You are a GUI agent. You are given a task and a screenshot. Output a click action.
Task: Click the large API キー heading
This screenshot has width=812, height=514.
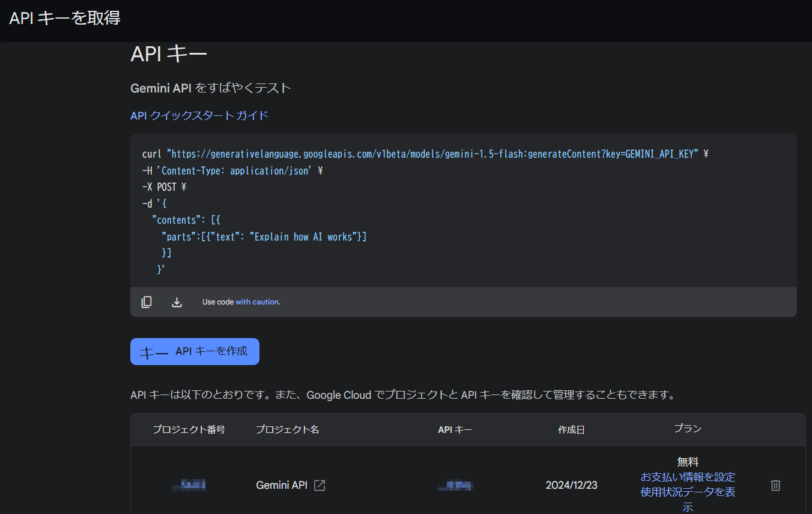tap(169, 54)
